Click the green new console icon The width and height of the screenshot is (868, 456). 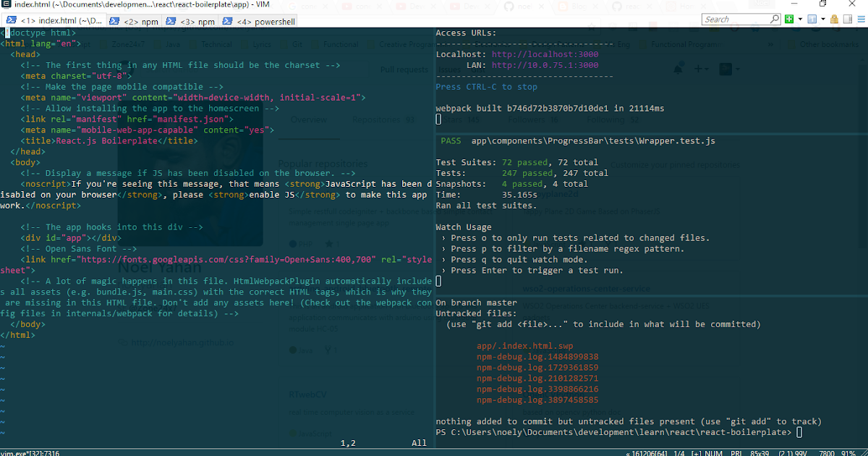click(x=789, y=19)
